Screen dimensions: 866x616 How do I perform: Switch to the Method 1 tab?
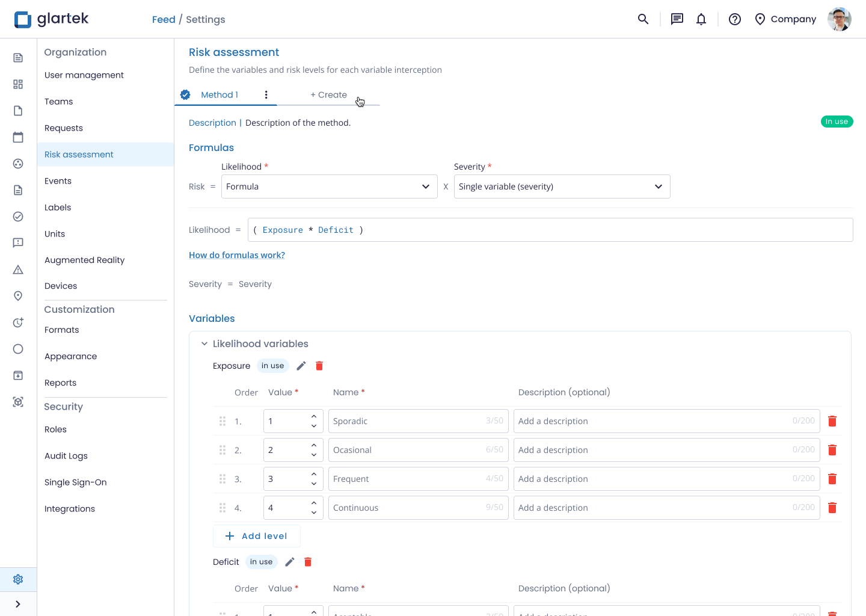[x=220, y=94]
